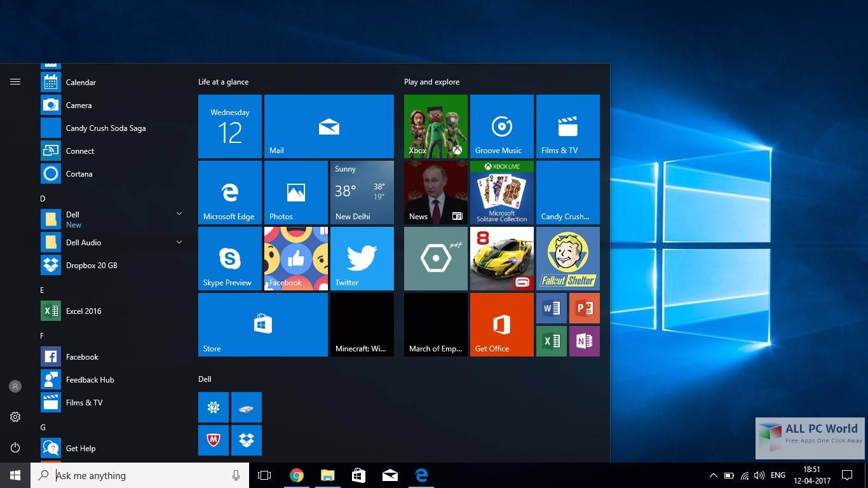Launch Google Chrome from the taskbar
The height and width of the screenshot is (488, 868).
click(296, 475)
